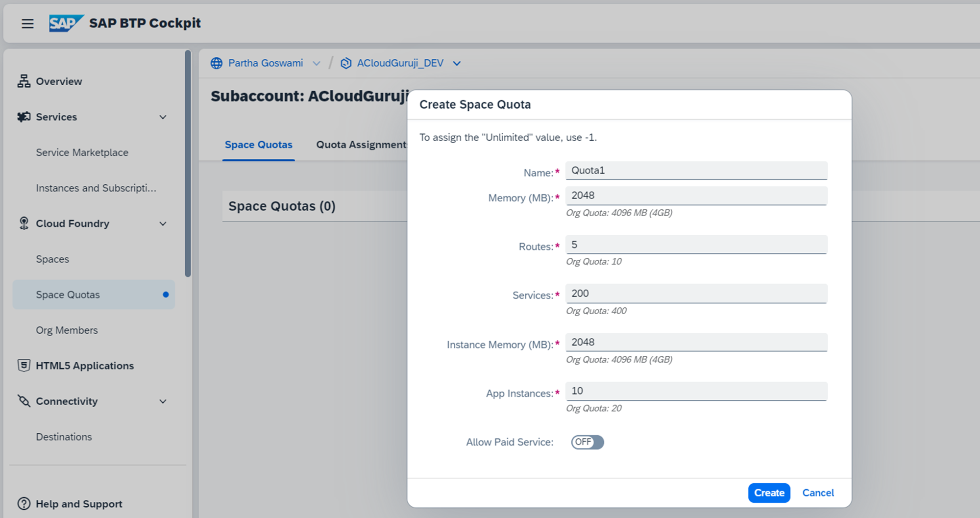Open the Partha Goswami breadcrumb dropdown

click(317, 63)
